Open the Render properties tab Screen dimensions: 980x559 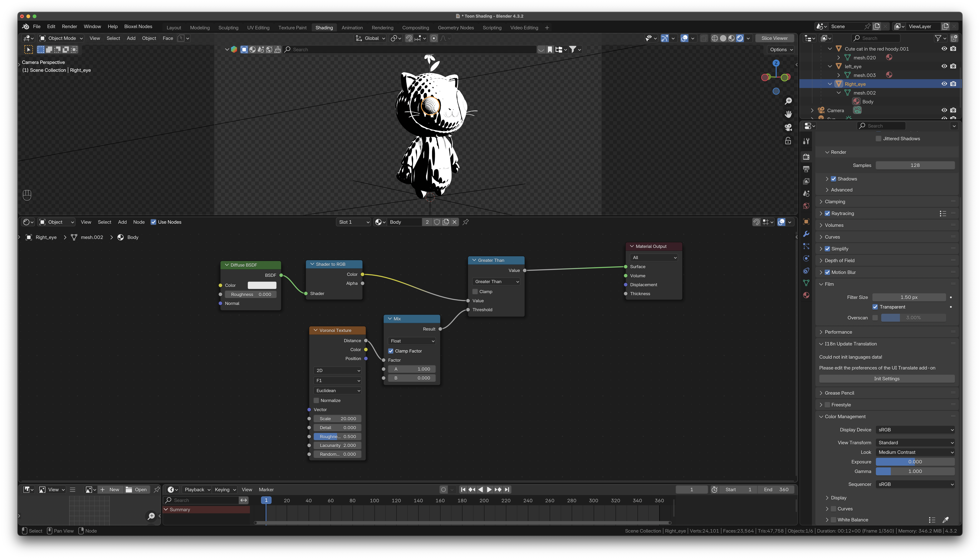(x=806, y=157)
